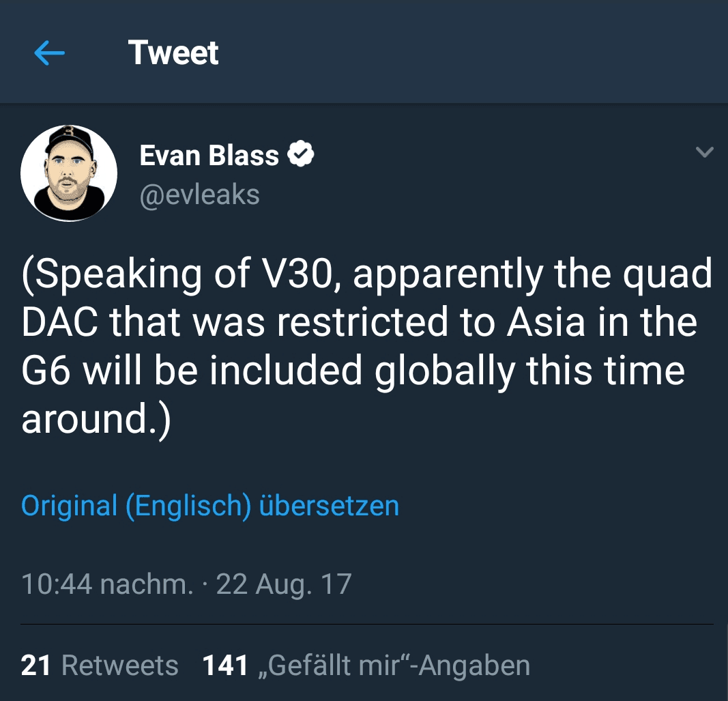This screenshot has width=728, height=701.
Task: Click the verified checkmark badge
Action: pos(300,154)
